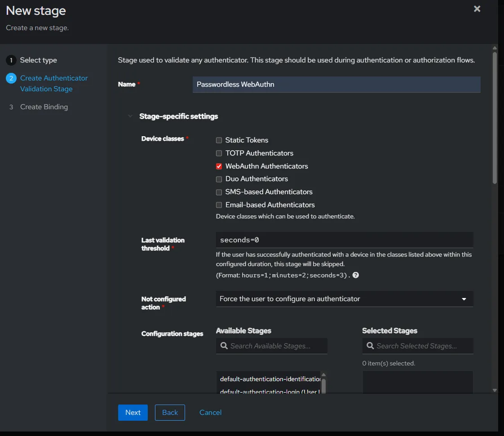Enable Static Tokens device class

pos(219,140)
